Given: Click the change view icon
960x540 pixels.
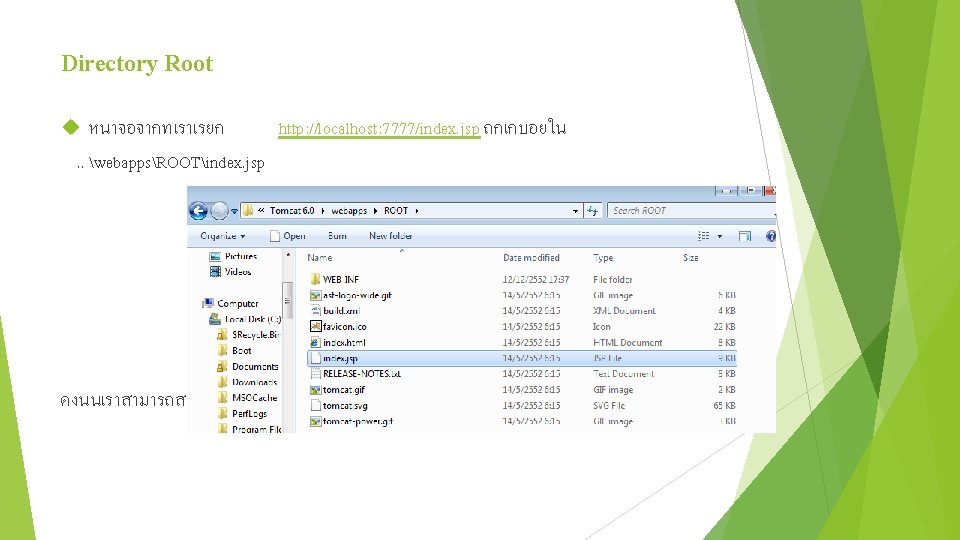Looking at the screenshot, I should pyautogui.click(x=703, y=236).
